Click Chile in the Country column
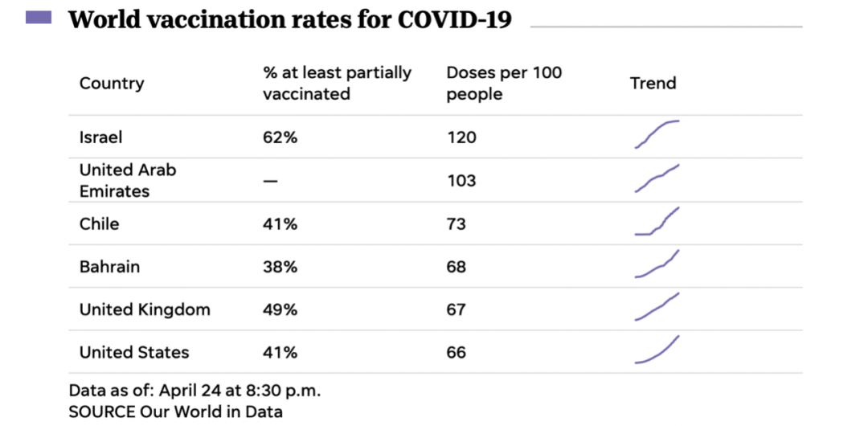Viewport: 868px width, 426px height. [x=99, y=223]
